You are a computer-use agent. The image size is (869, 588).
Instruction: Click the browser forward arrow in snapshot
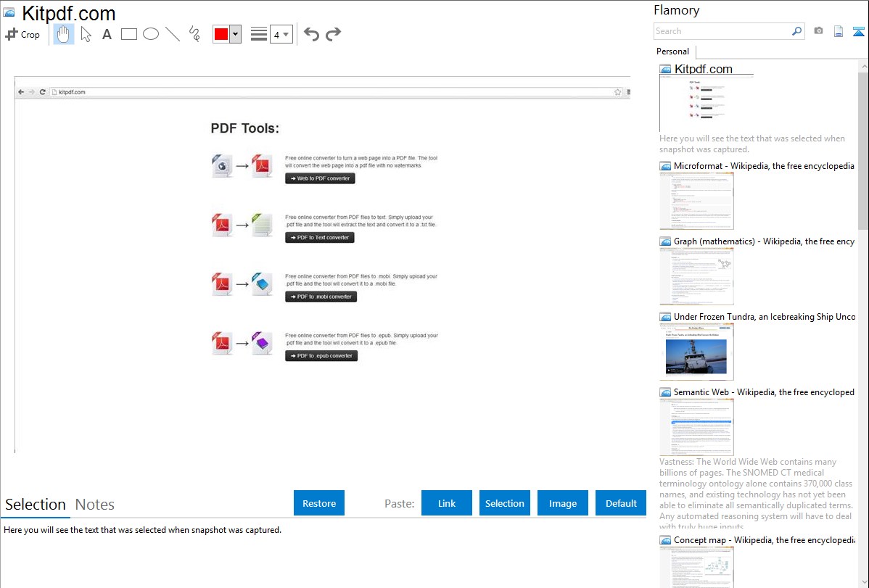coord(32,92)
